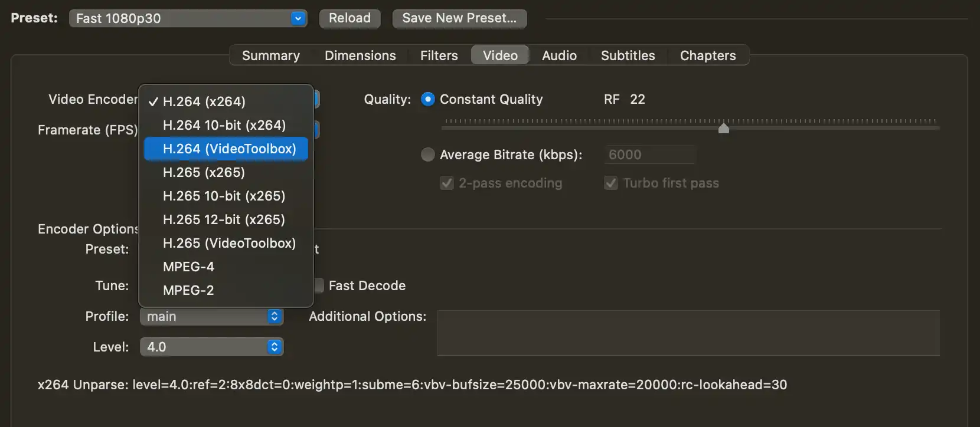
Task: Pick MPEG-4 in the encoder menu
Action: coord(188,267)
